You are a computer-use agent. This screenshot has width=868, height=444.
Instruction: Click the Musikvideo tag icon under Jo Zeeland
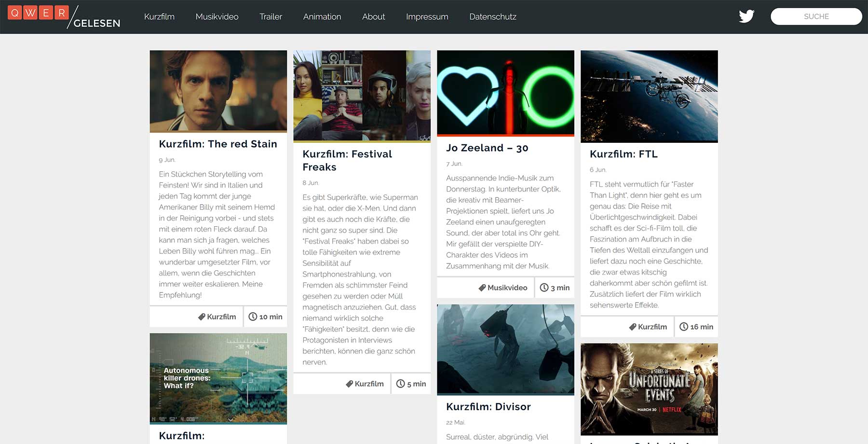point(482,288)
